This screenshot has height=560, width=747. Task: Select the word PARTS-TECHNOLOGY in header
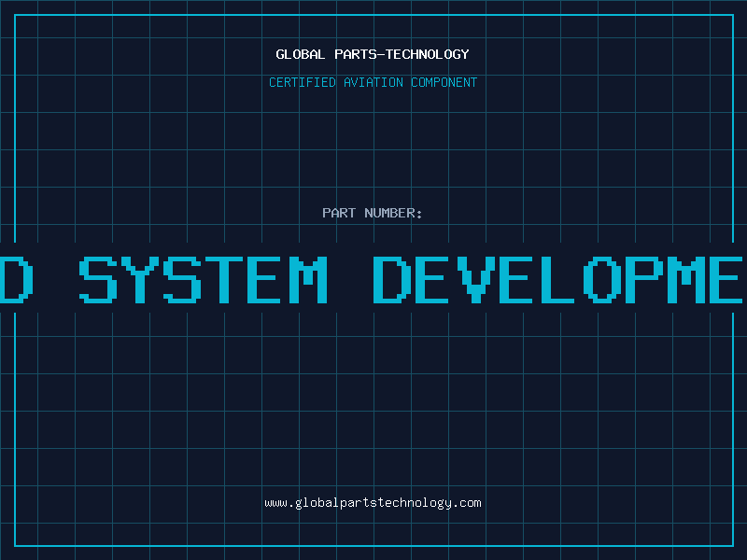(x=402, y=54)
